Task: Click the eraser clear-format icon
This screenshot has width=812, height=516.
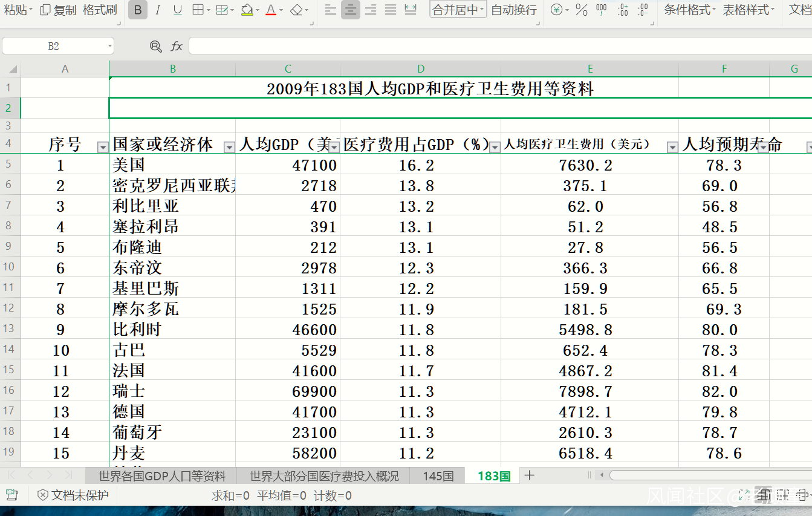Action: click(296, 10)
